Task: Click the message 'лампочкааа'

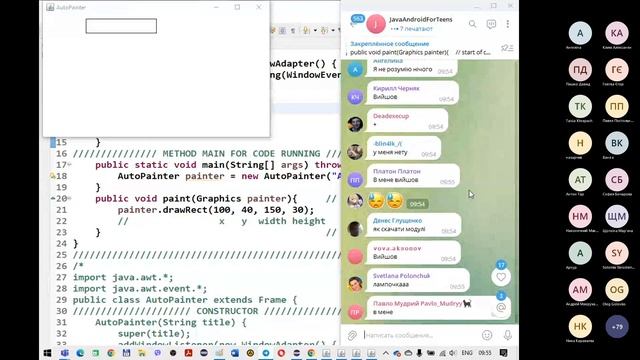Action: [391, 284]
